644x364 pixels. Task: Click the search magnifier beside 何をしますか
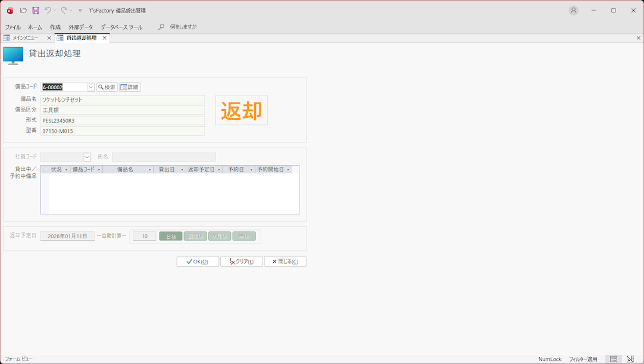coord(161,27)
